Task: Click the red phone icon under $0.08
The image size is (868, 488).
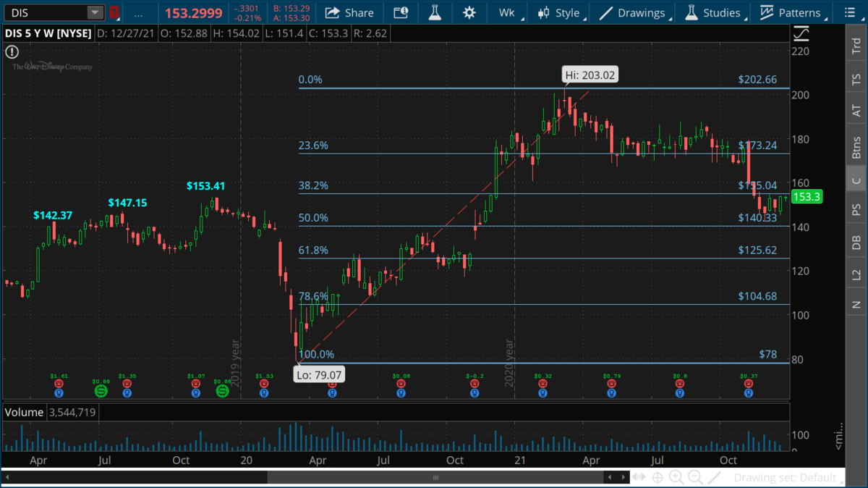Action: coord(401,384)
